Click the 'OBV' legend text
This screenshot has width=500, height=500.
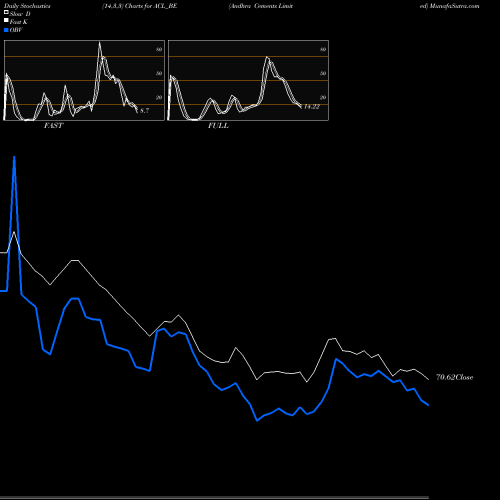(16, 30)
